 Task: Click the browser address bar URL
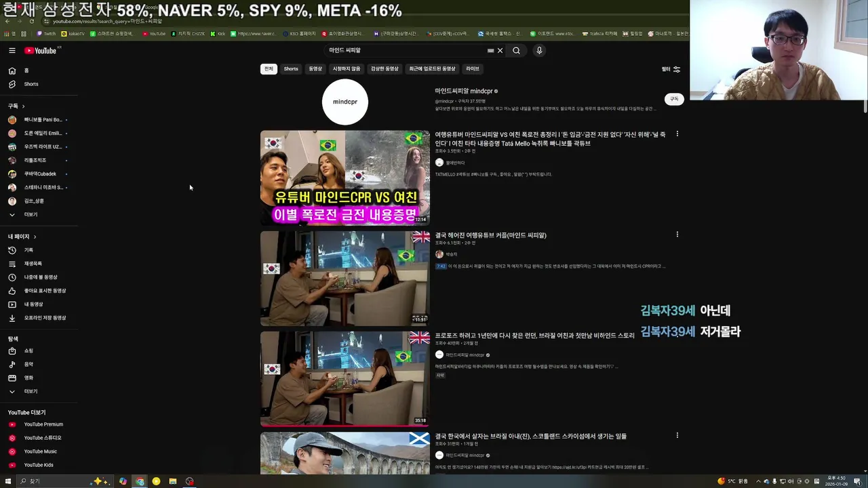coord(107,22)
